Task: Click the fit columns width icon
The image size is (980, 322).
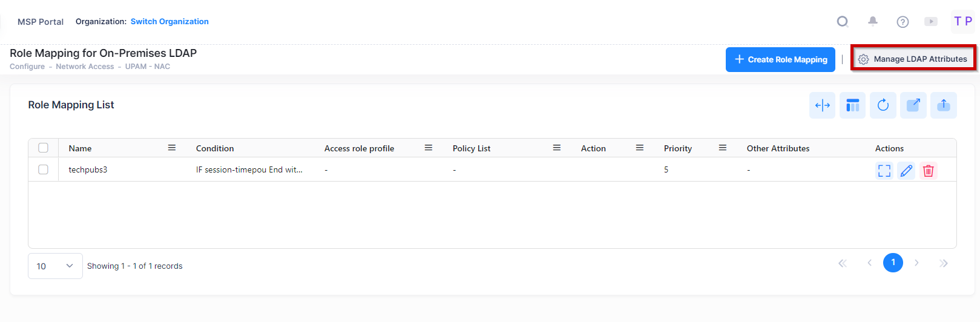Action: [822, 105]
